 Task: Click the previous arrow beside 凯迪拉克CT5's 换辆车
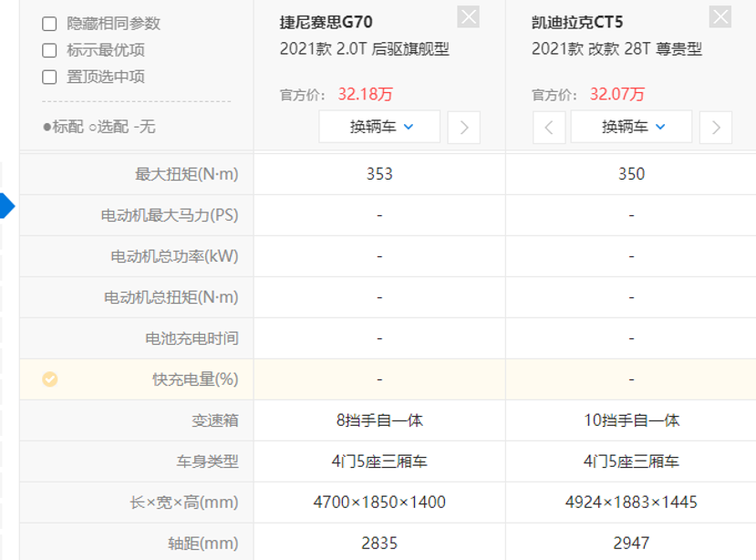549,128
